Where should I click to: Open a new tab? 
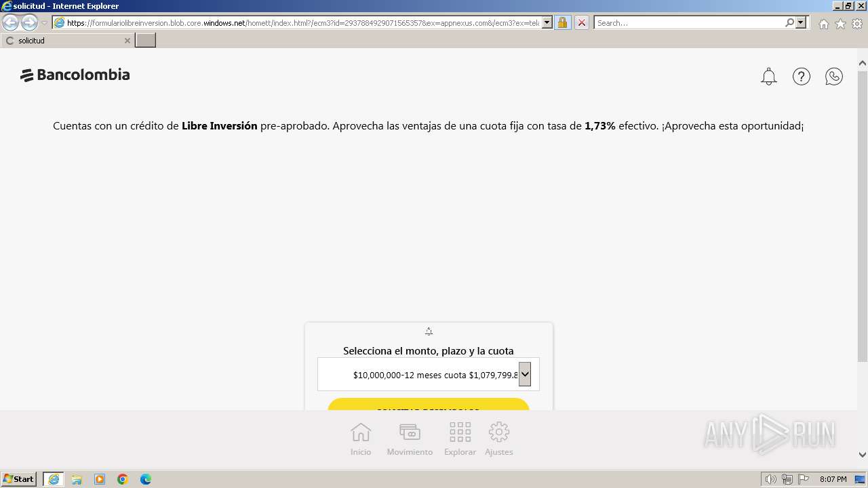[x=146, y=41]
